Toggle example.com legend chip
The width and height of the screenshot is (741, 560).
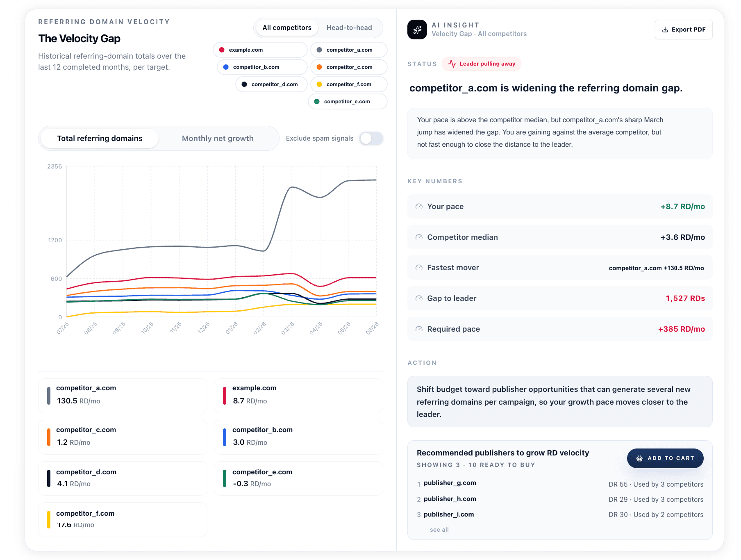click(x=260, y=50)
